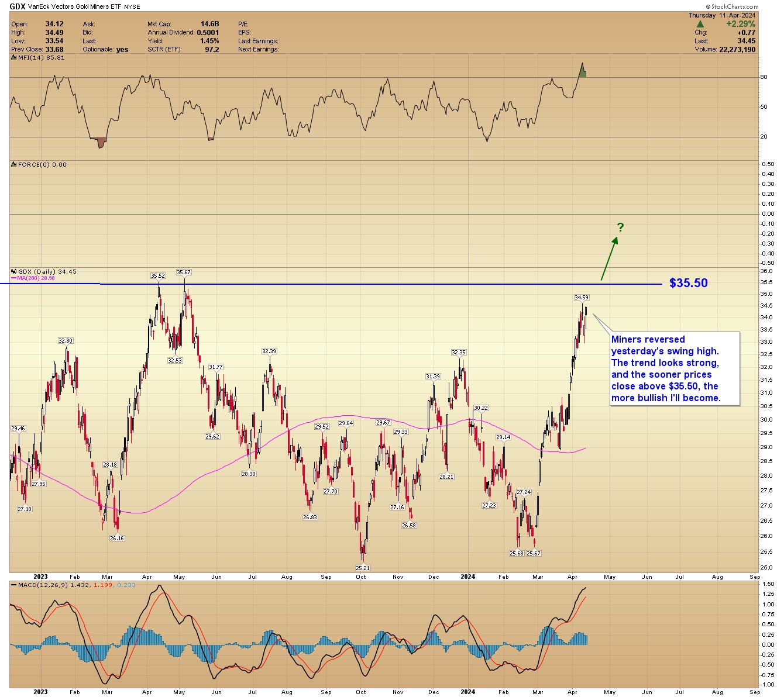
Task: Click the 35.67 price label
Action: (184, 272)
